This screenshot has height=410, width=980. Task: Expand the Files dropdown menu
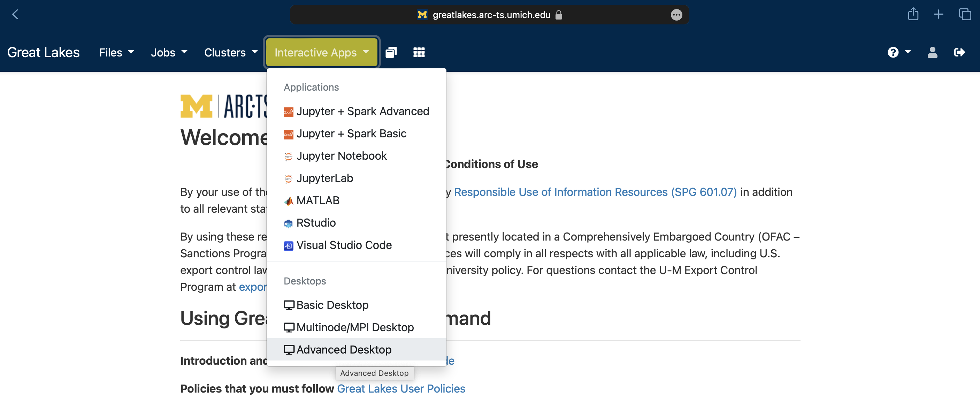click(x=116, y=52)
